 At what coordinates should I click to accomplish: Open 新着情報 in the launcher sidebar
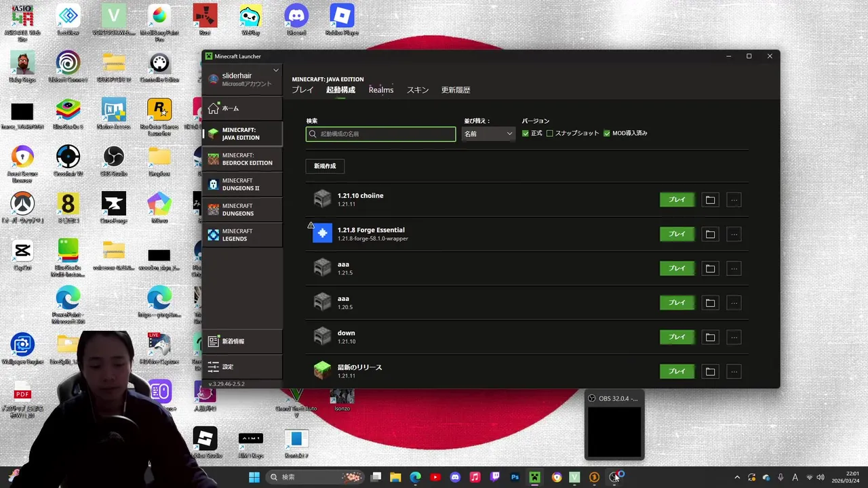[x=242, y=342]
